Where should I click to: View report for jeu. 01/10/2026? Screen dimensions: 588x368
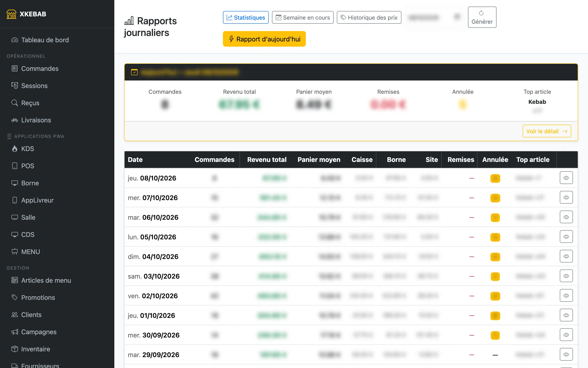566,315
